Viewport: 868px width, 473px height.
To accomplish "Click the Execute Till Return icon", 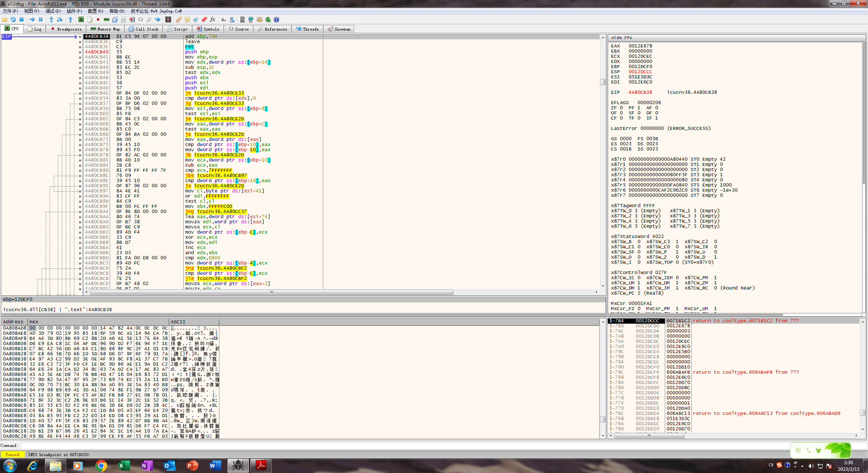I will click(71, 19).
